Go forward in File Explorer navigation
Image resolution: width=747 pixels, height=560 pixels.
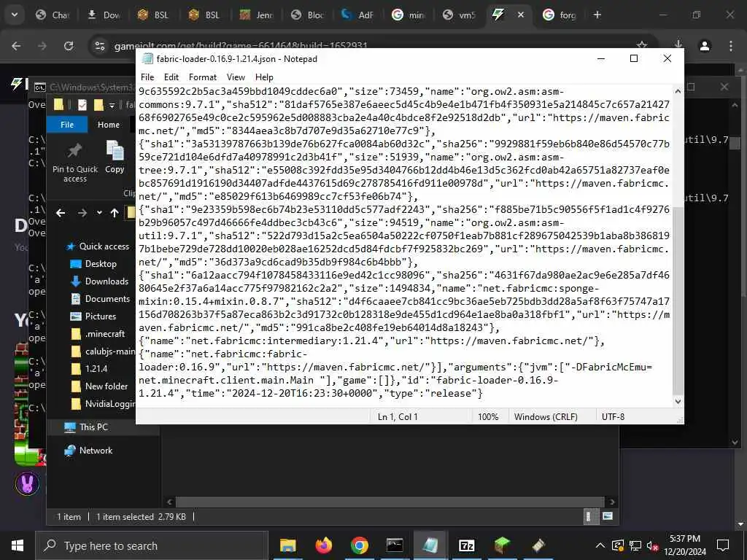tap(82, 213)
